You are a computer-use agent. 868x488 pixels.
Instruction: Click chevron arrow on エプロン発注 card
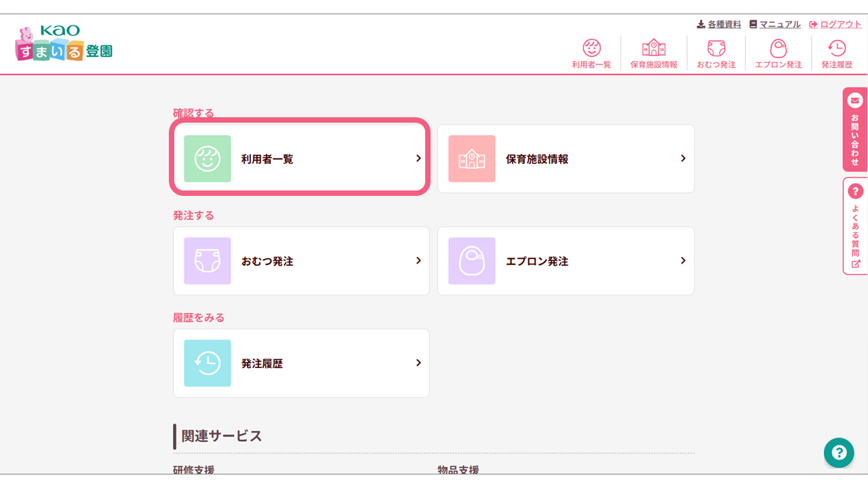[683, 261]
